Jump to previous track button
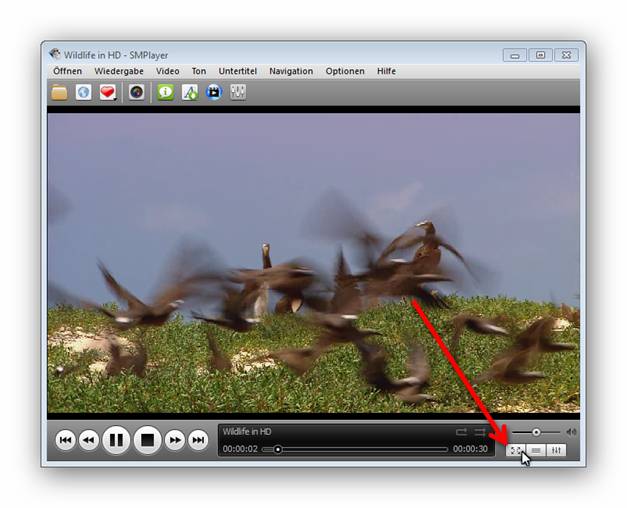The image size is (627, 508). coord(65,440)
